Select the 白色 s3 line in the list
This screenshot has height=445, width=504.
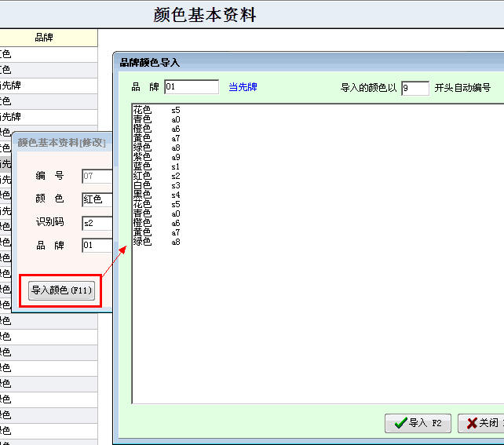pos(156,185)
